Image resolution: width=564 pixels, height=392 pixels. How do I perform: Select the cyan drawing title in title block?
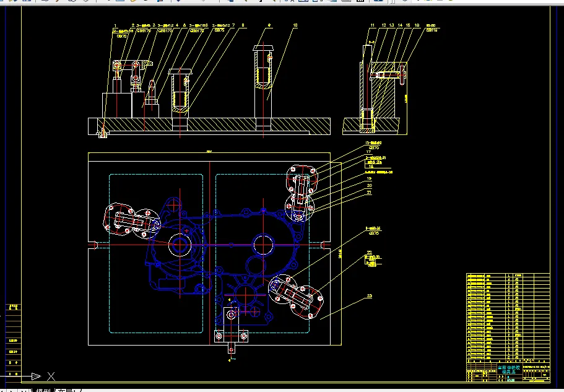(x=509, y=370)
